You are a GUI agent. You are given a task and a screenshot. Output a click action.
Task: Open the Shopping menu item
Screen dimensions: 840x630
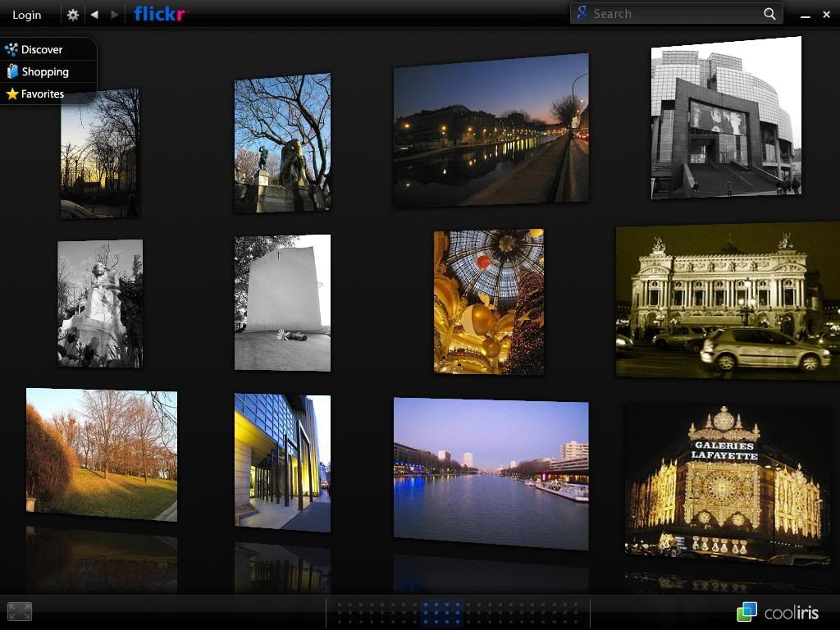pos(44,71)
